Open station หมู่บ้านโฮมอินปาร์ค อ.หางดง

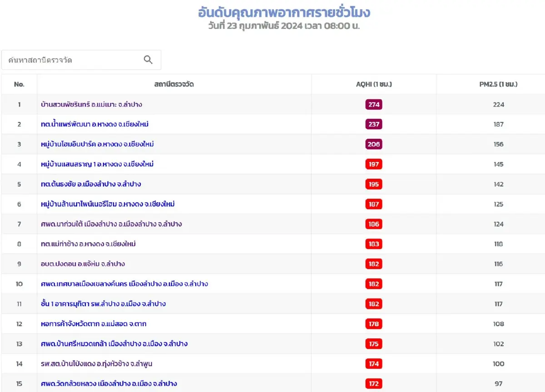tap(97, 144)
